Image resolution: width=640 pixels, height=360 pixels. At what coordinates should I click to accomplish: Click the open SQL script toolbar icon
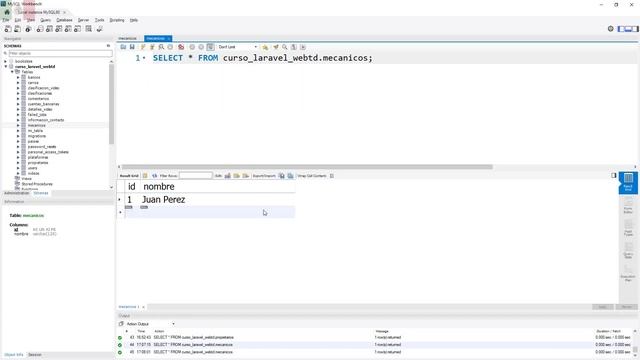click(x=18, y=29)
